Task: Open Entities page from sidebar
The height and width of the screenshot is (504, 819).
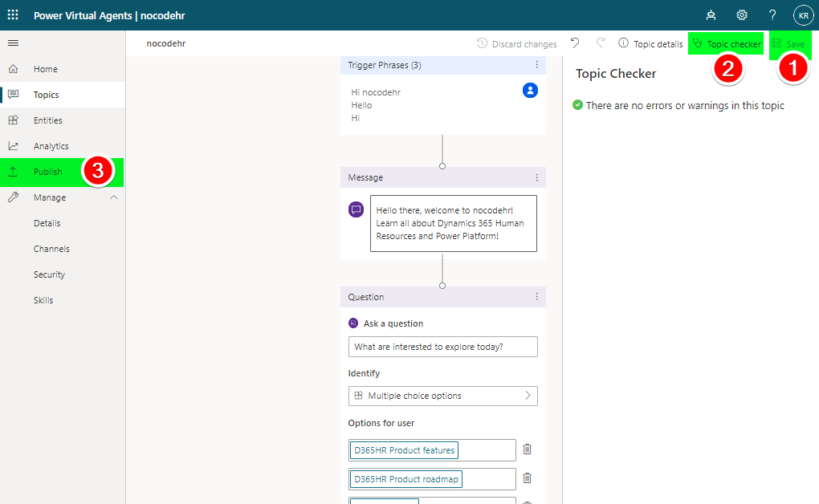Action: coord(63,120)
